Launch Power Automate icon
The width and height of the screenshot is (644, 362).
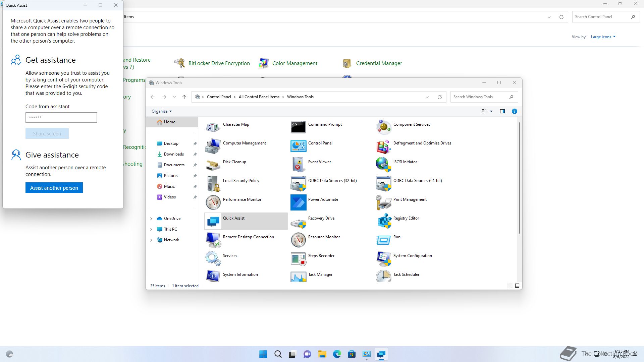pyautogui.click(x=298, y=202)
